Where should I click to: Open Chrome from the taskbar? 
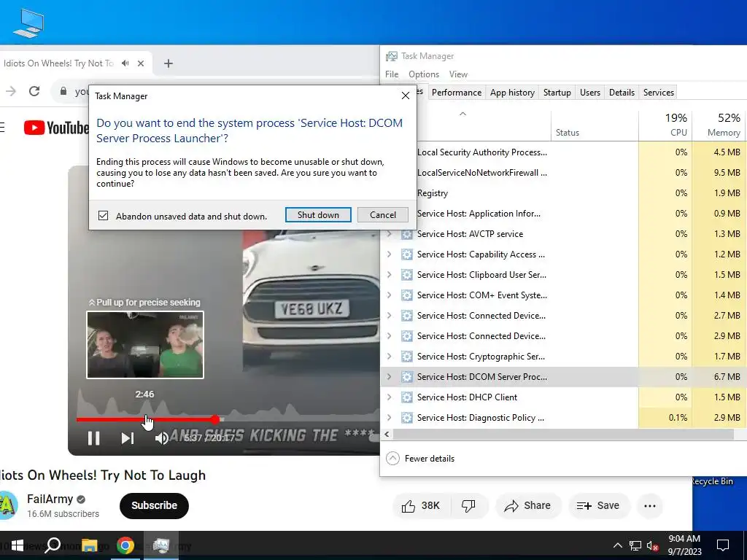[x=125, y=545]
